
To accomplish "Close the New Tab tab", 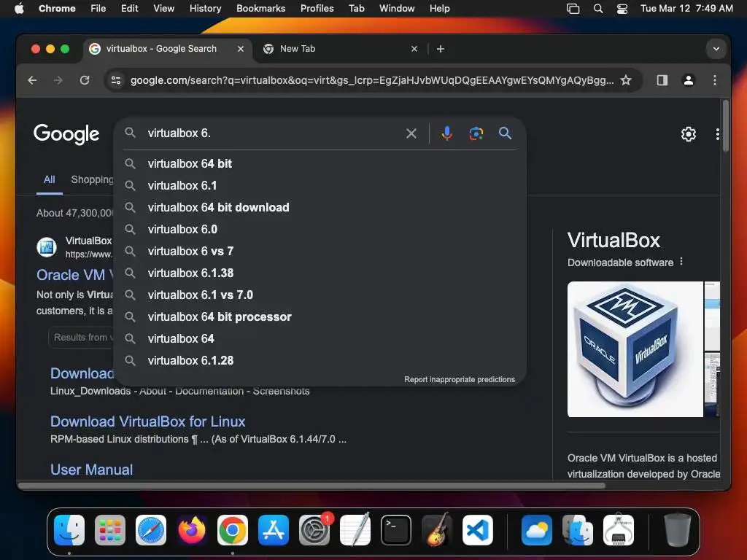I will coord(414,49).
